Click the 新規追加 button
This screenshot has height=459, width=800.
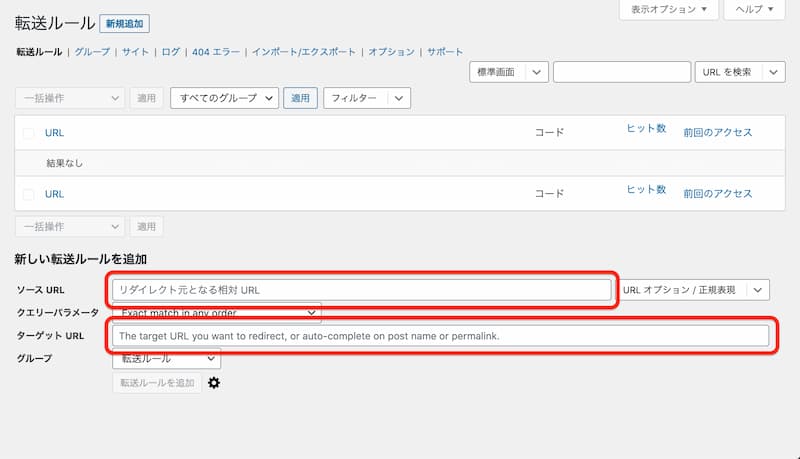(124, 24)
